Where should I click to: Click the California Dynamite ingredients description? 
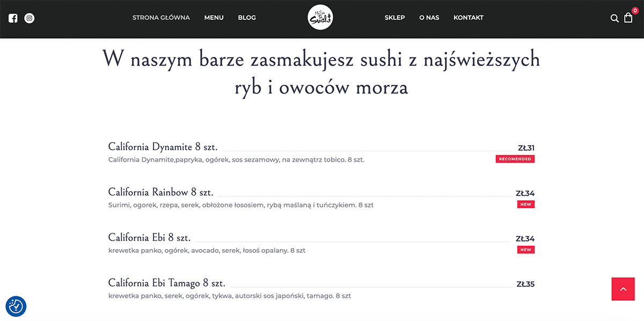(x=236, y=160)
